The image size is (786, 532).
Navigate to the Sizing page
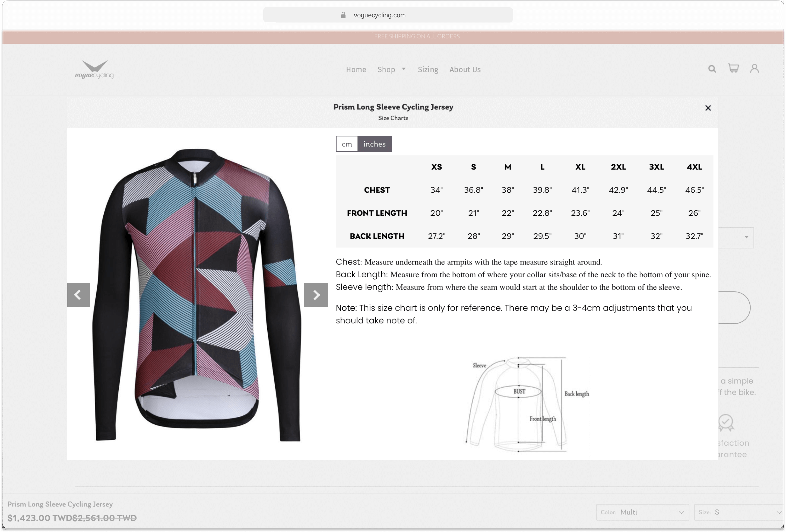coord(427,69)
